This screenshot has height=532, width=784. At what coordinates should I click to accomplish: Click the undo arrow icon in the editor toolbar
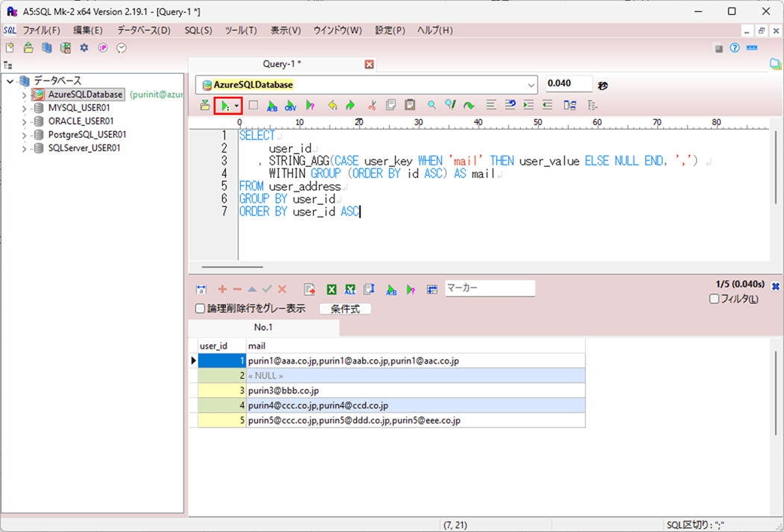[332, 106]
